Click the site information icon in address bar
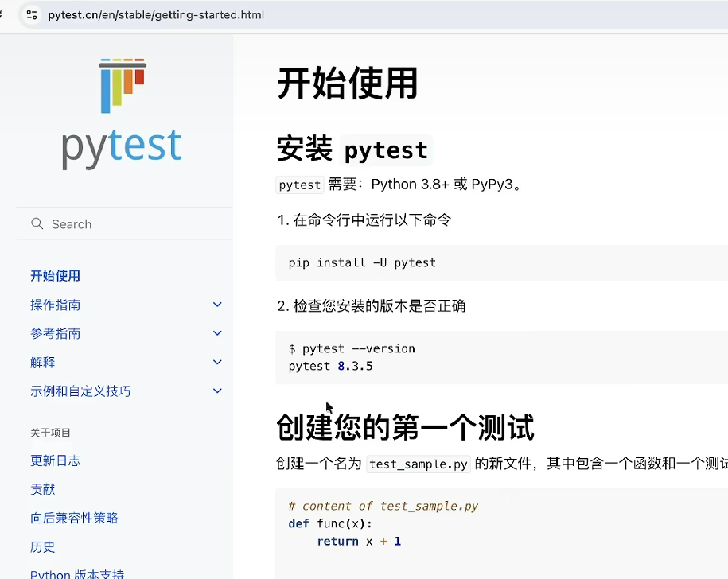728x579 pixels. [32, 15]
